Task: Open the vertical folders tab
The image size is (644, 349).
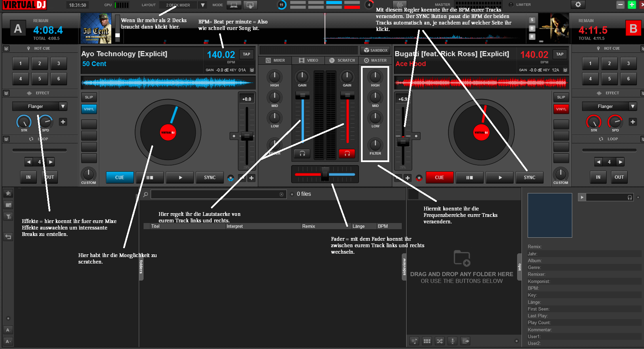Action: tap(141, 267)
